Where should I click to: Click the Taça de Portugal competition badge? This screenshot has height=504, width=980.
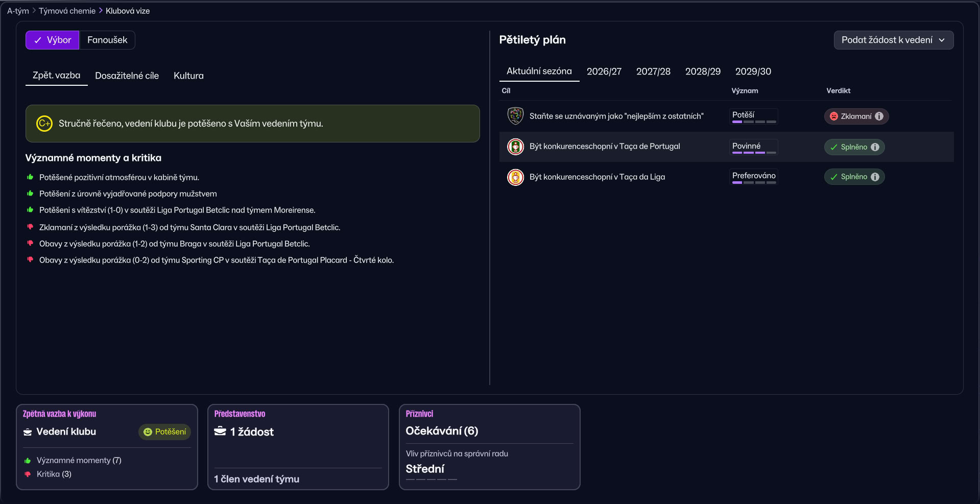point(515,147)
